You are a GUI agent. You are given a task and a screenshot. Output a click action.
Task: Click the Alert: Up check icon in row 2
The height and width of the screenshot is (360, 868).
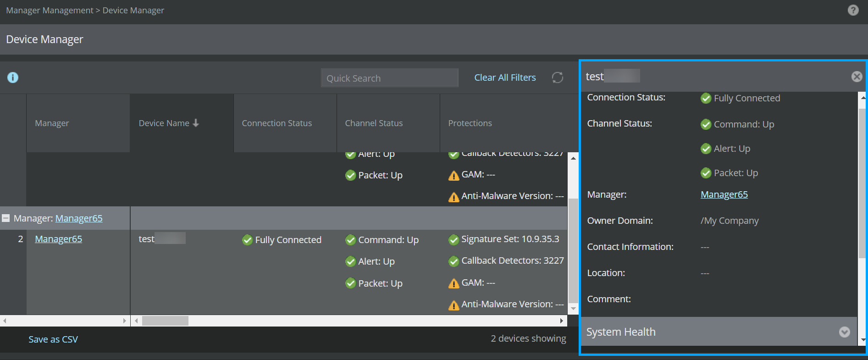click(x=351, y=261)
